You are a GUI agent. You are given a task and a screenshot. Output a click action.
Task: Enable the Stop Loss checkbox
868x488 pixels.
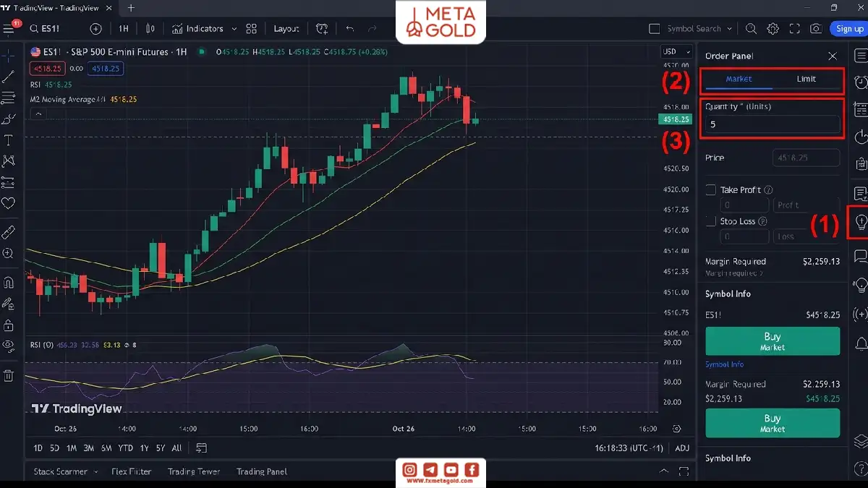711,221
